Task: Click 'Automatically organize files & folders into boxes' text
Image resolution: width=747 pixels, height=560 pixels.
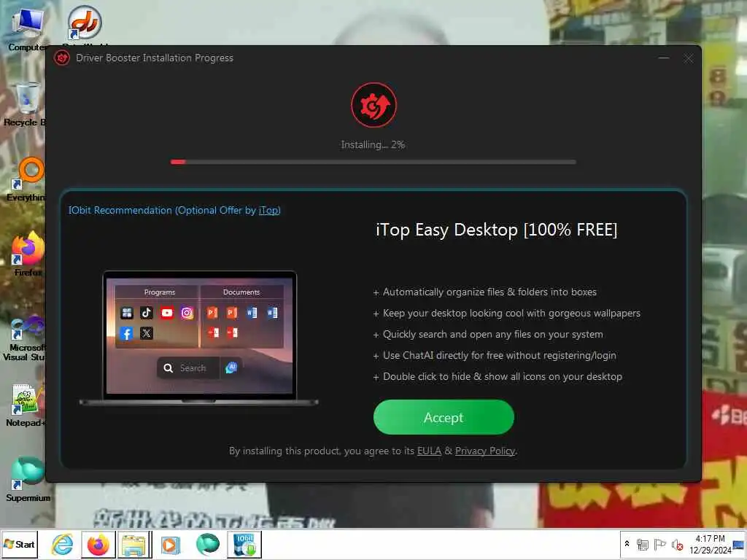Action: pos(489,292)
